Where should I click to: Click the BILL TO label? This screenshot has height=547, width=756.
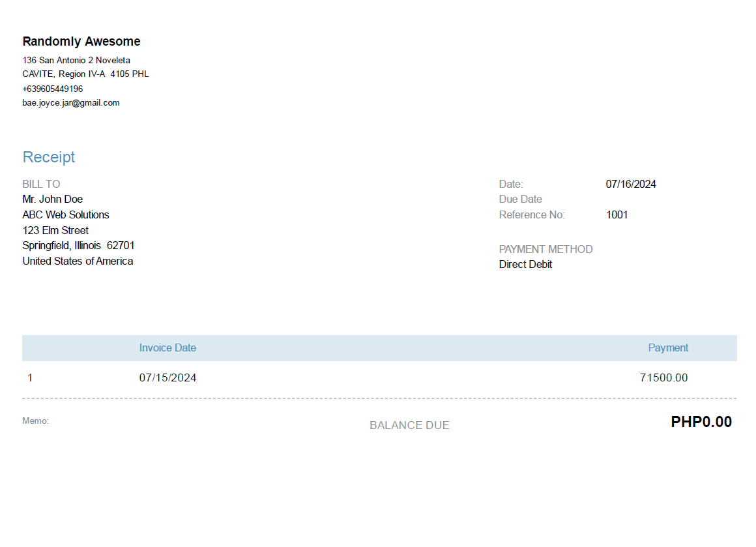[41, 185]
